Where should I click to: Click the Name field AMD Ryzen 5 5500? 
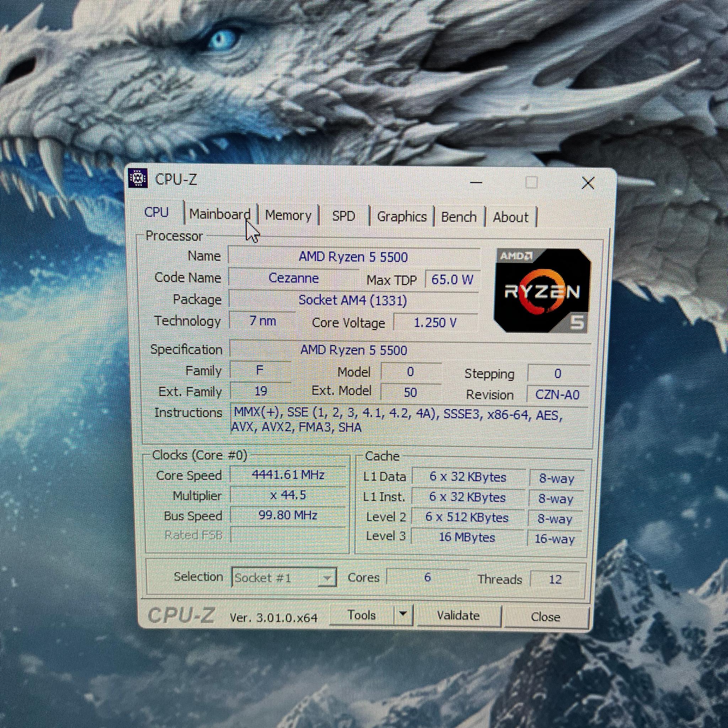353,257
